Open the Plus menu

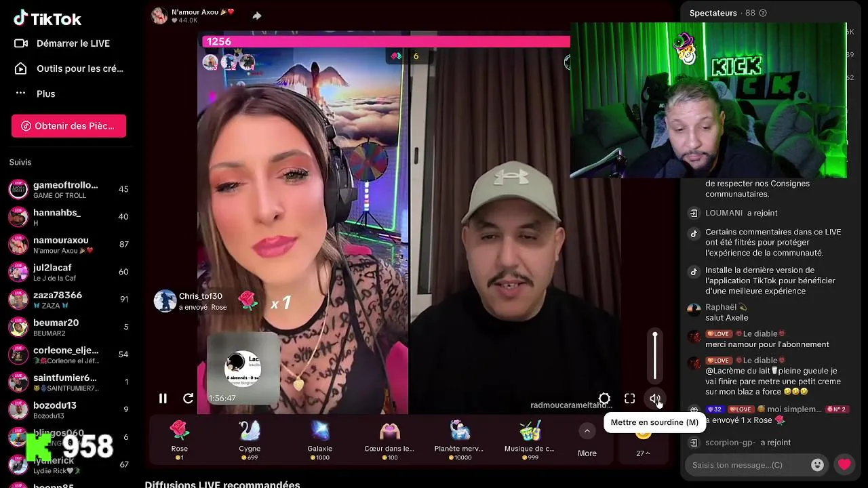(x=35, y=94)
